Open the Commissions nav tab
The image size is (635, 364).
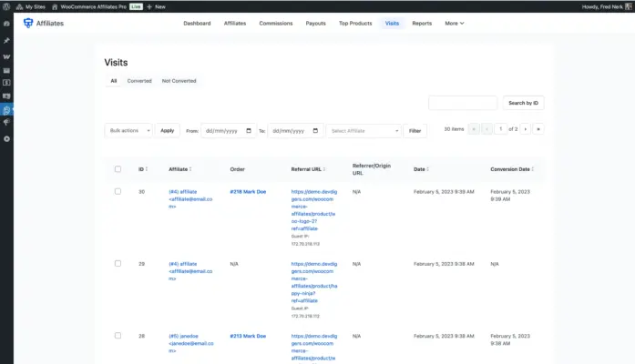point(276,23)
